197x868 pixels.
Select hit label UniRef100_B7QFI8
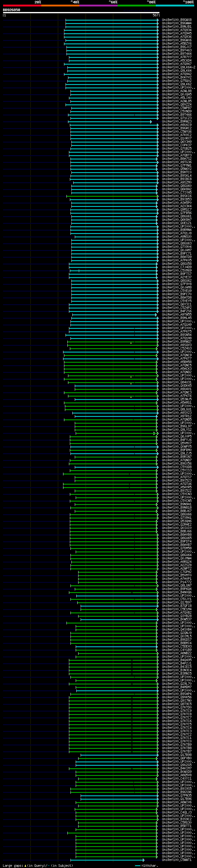[x=177, y=606]
